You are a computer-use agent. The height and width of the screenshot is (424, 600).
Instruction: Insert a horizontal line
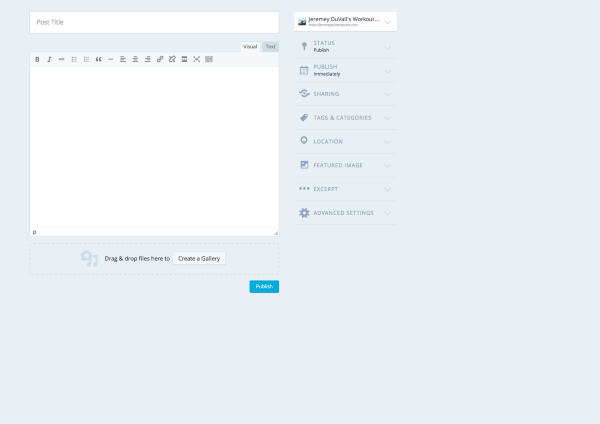click(x=111, y=59)
